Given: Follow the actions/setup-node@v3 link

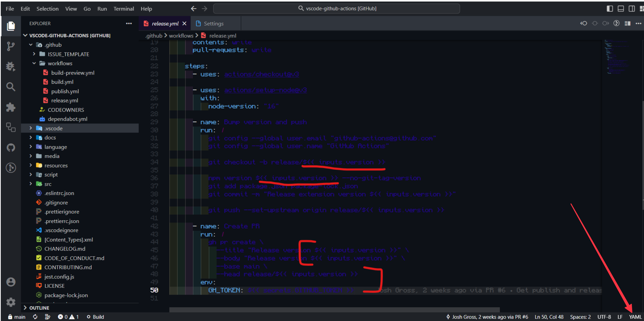Looking at the screenshot, I should 265,90.
